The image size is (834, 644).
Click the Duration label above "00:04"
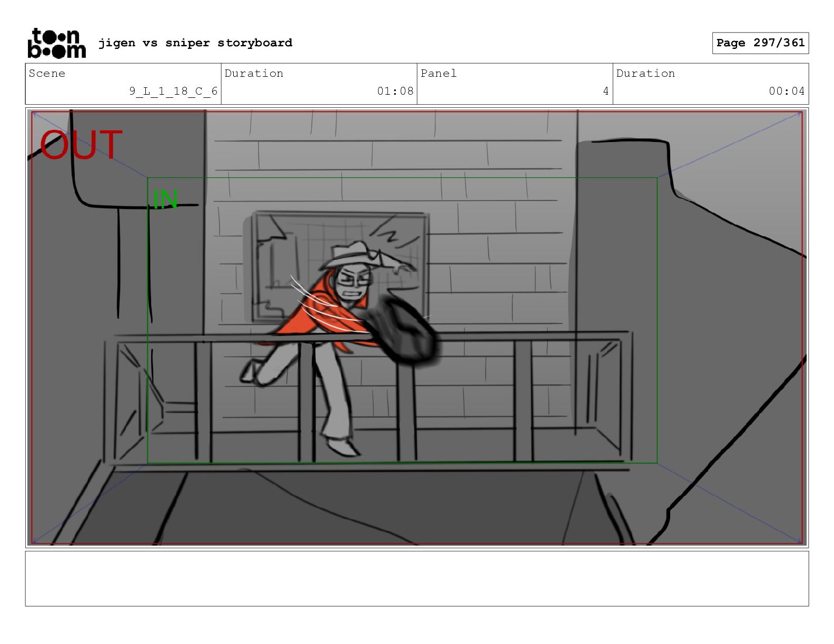646,73
